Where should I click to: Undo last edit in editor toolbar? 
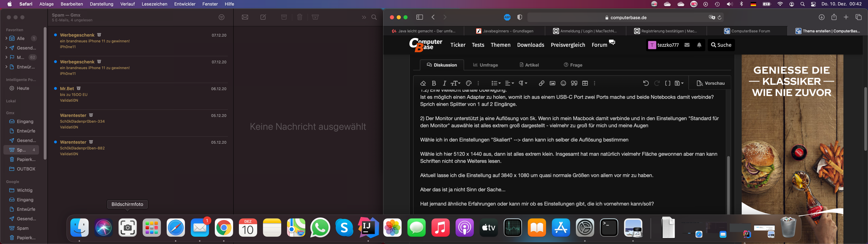(646, 83)
